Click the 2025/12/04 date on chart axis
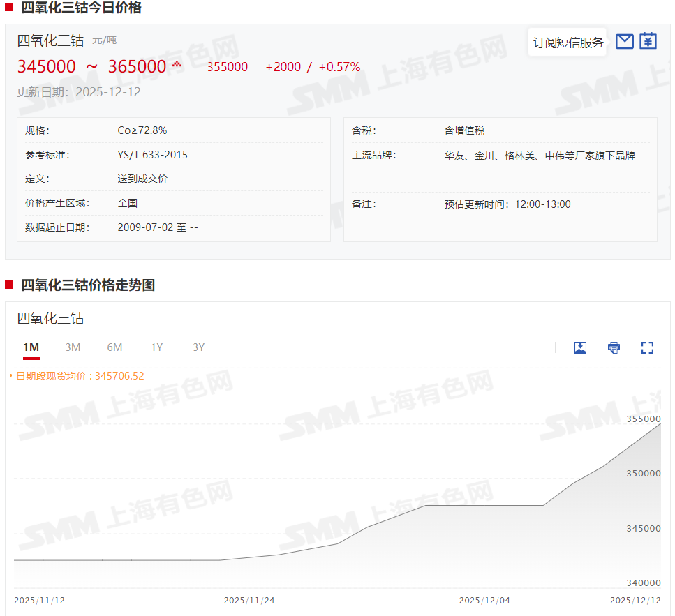This screenshot has height=616, width=675. [x=484, y=601]
